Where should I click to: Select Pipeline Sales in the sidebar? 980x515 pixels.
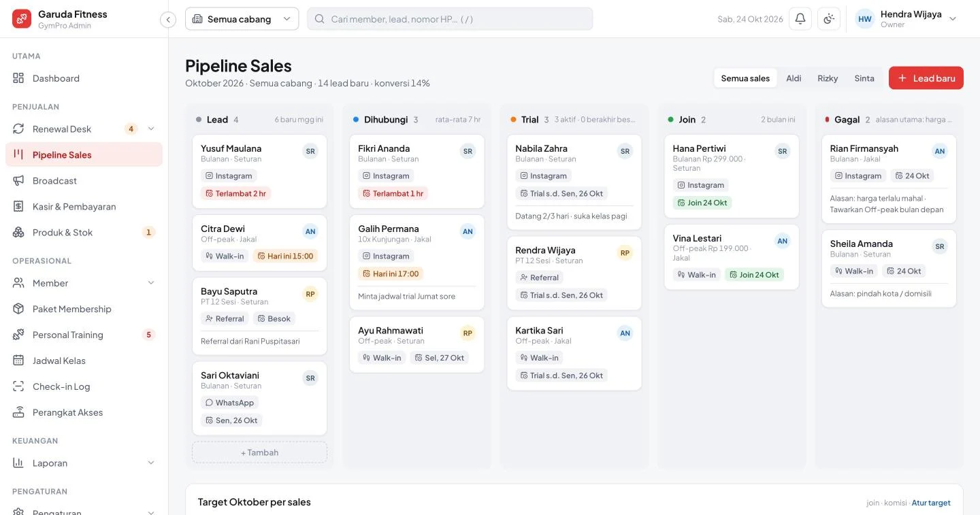(x=84, y=155)
